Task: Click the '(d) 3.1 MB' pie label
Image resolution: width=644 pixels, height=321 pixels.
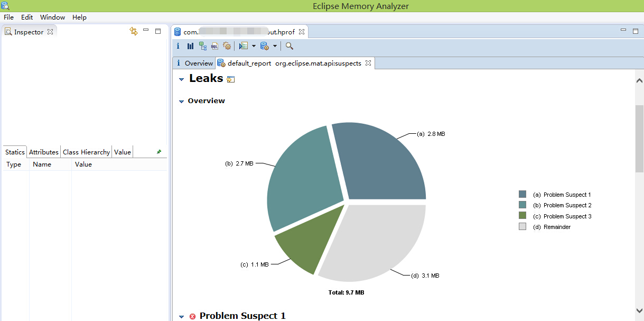Action: click(x=425, y=276)
